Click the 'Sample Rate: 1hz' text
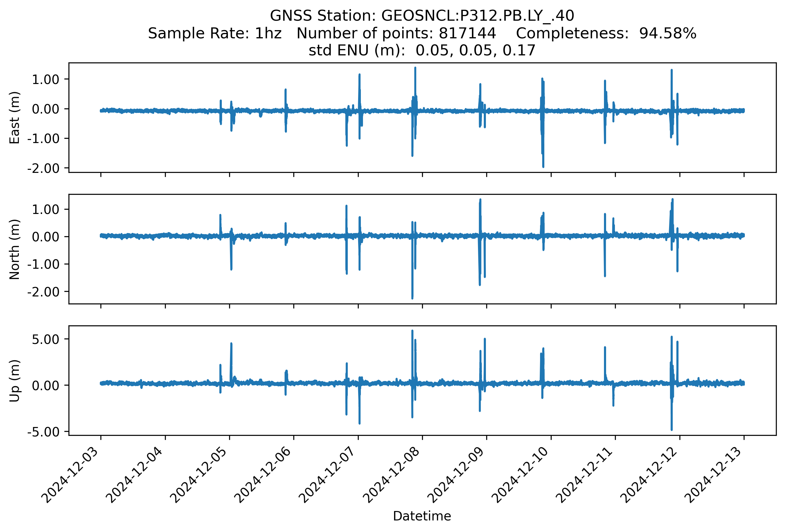The height and width of the screenshot is (532, 785). click(x=215, y=33)
